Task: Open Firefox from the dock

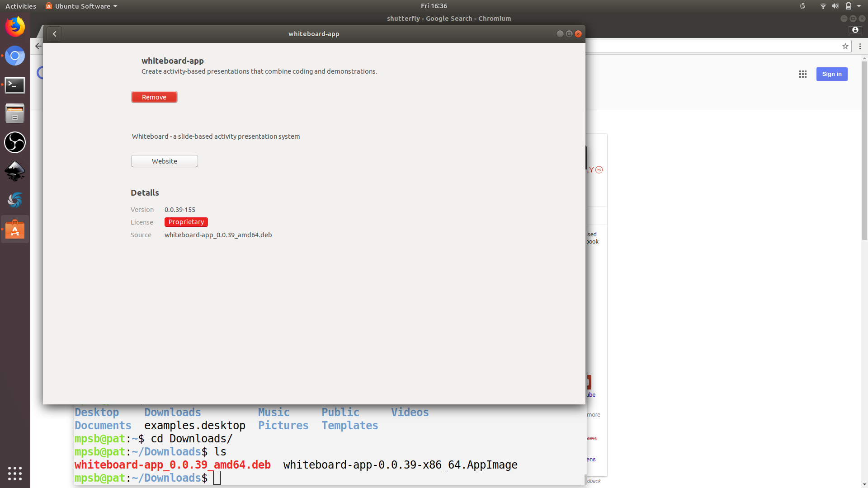Action: click(x=15, y=27)
